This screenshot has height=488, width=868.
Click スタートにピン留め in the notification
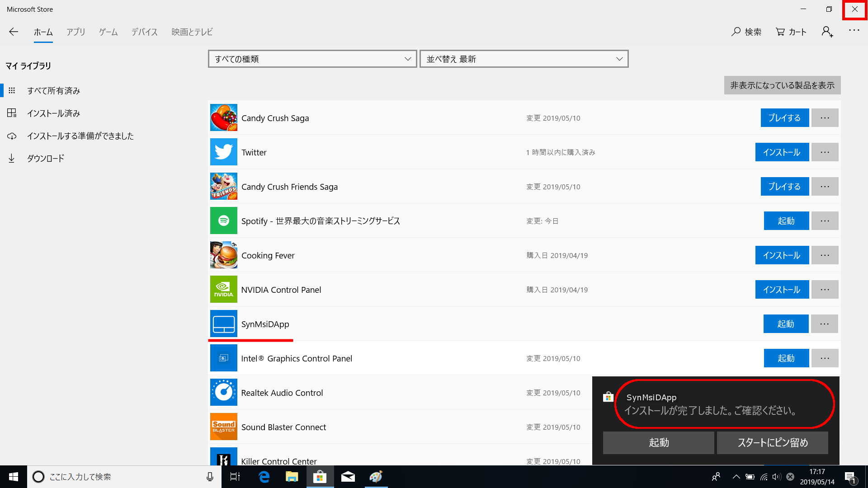(x=773, y=443)
